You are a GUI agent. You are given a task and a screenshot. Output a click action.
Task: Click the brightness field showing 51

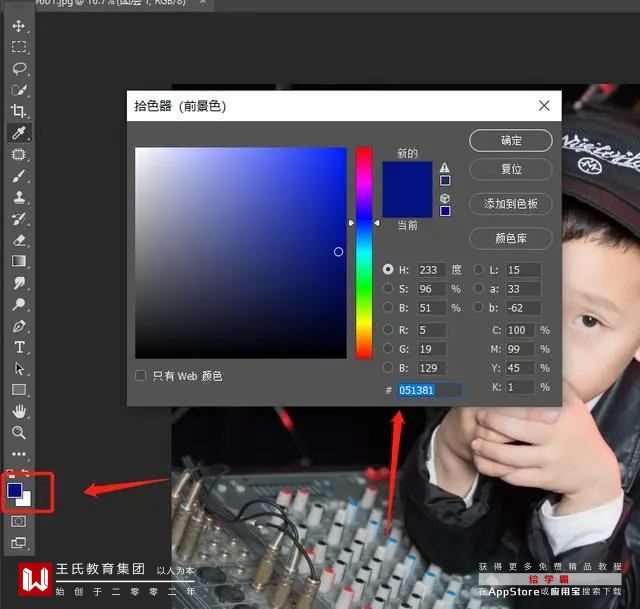431,308
